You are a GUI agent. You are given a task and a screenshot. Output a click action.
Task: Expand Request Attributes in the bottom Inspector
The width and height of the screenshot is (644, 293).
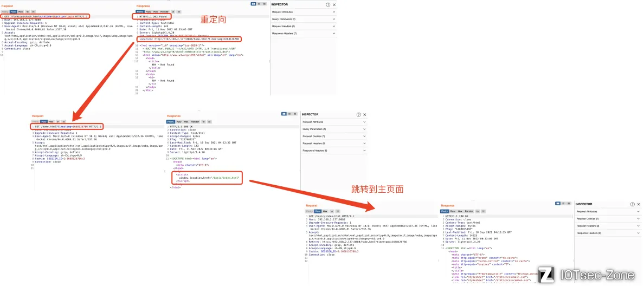(x=608, y=211)
